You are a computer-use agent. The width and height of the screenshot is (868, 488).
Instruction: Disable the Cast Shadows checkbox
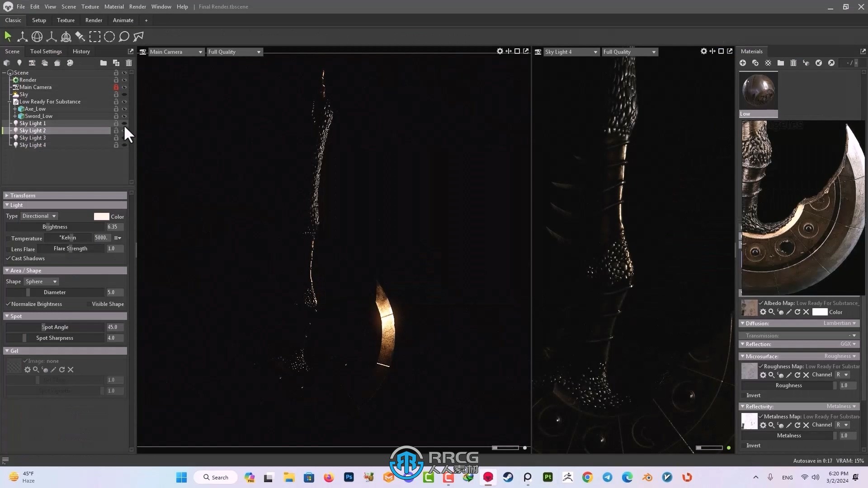point(8,258)
